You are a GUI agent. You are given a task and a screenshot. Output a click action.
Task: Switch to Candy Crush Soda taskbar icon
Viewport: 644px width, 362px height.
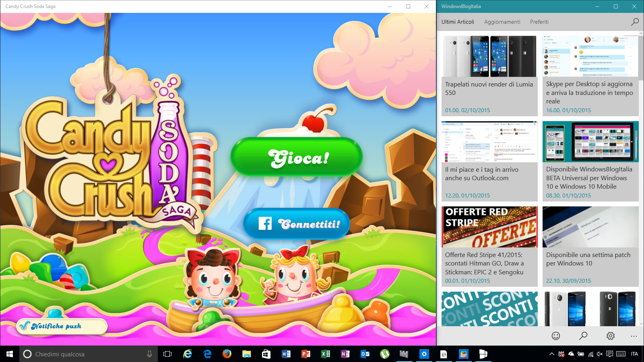coord(464,354)
